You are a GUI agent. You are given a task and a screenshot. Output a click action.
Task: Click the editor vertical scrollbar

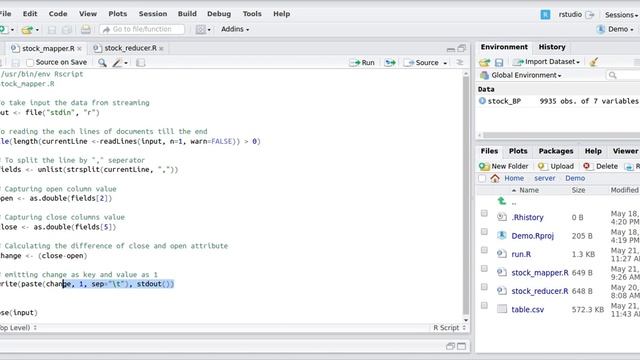tap(466, 196)
